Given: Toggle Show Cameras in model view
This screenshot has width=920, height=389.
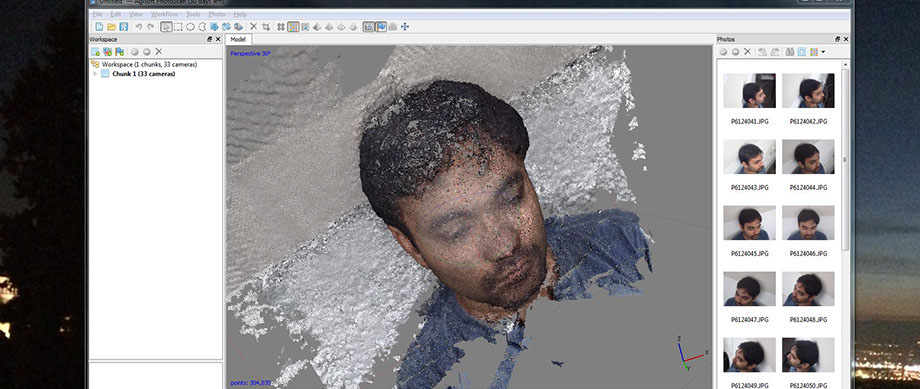Looking at the screenshot, I should click(x=368, y=26).
